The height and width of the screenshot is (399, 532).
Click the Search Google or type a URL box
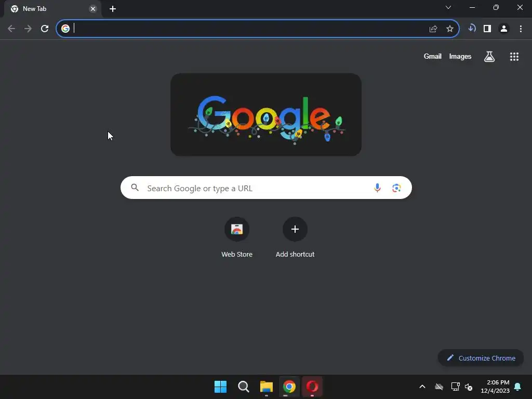point(266,188)
